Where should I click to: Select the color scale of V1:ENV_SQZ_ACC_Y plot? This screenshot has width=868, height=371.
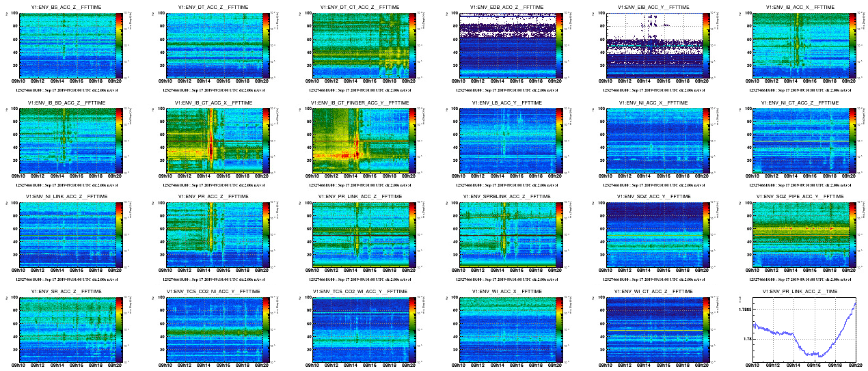pyautogui.click(x=707, y=234)
